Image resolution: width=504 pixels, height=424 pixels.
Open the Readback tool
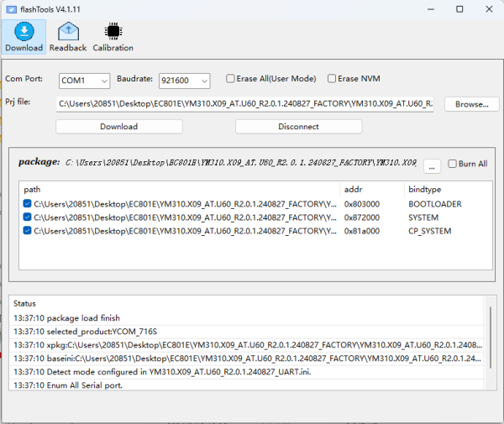(68, 37)
